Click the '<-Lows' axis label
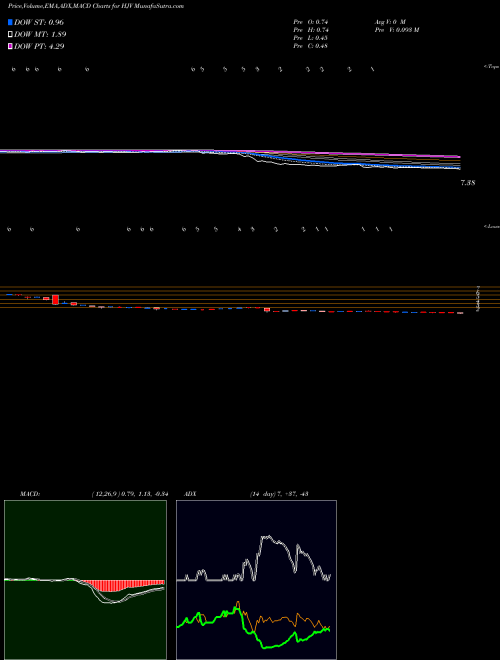500x660 pixels. coord(491,226)
